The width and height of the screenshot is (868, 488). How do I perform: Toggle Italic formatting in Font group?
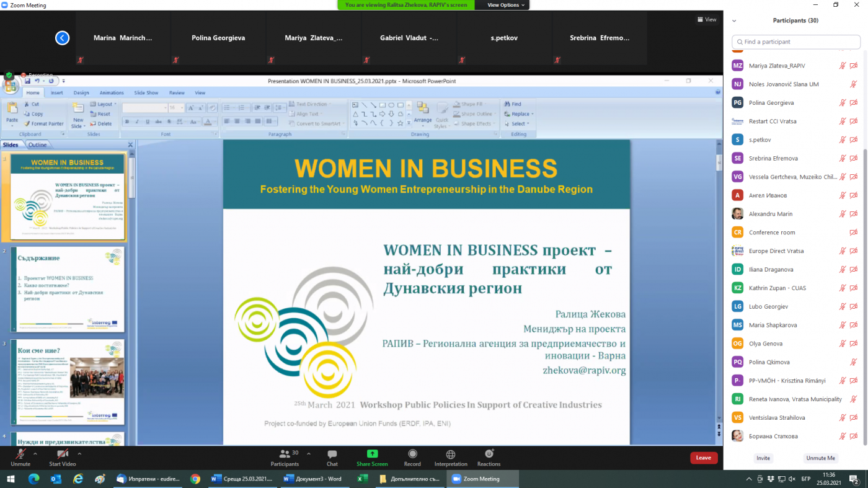tap(136, 122)
